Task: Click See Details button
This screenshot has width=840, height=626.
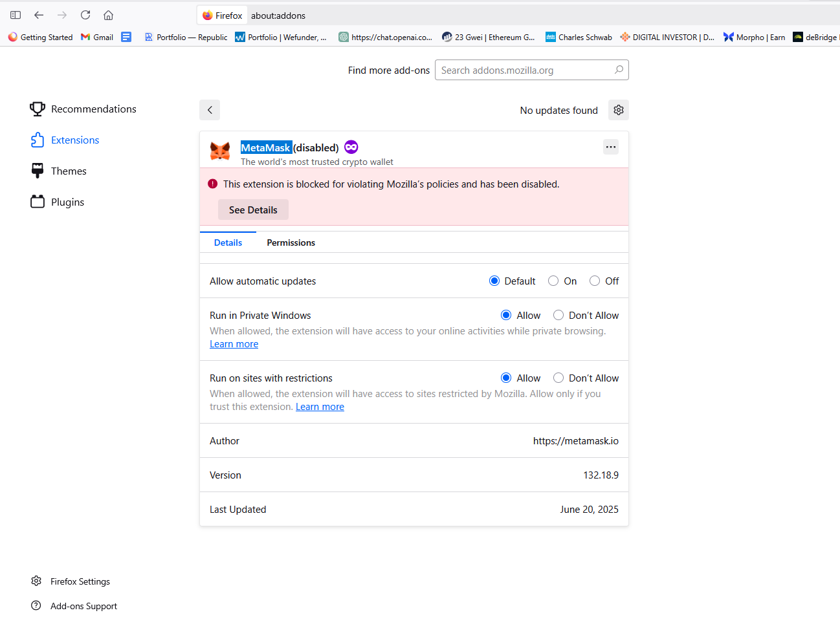Action: click(x=253, y=210)
